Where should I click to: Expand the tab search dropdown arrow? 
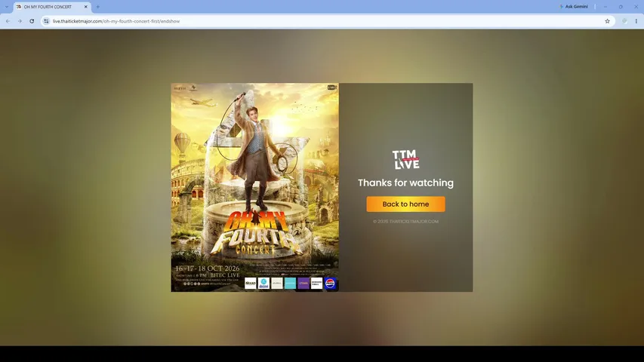point(7,7)
